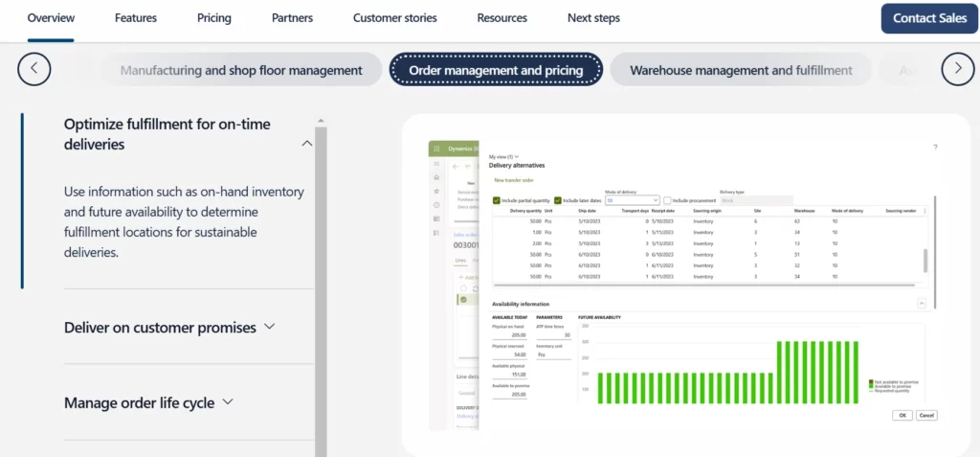Select Manufacturing and shop floor management pill
The height and width of the screenshot is (457, 980).
(x=241, y=70)
